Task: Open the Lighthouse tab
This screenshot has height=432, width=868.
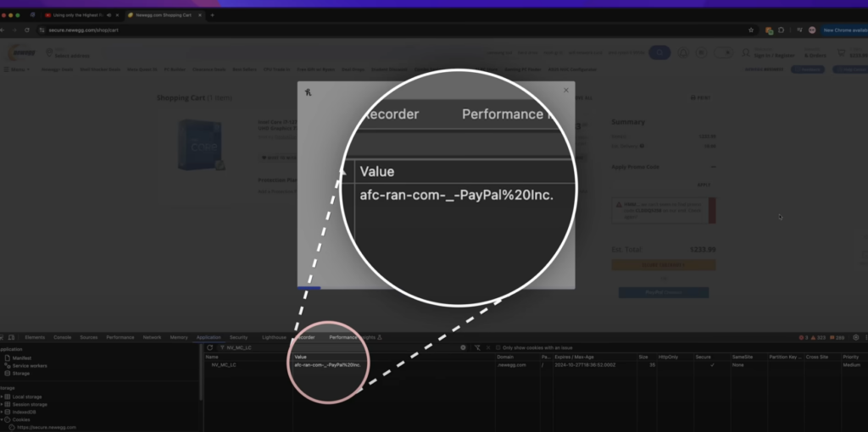Action: pos(274,337)
